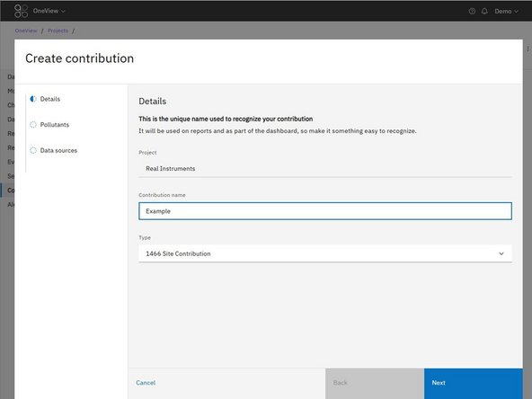
Task: Click the greyed-out Back button
Action: [x=375, y=384]
